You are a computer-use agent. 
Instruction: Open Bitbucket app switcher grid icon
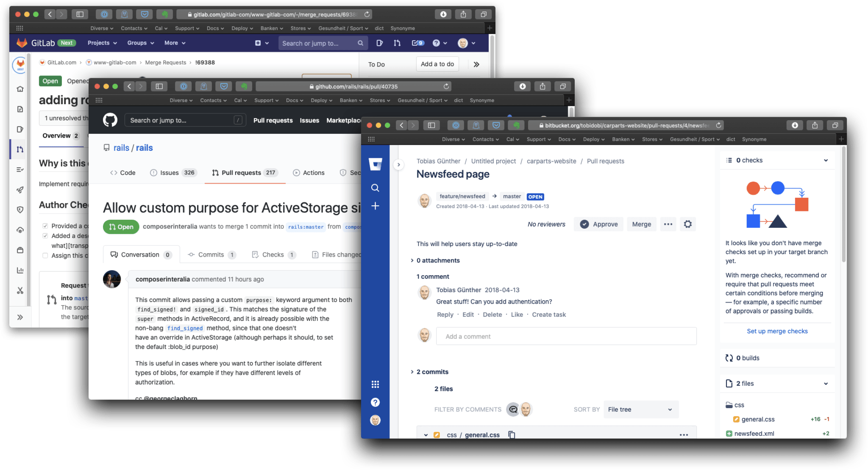click(375, 384)
